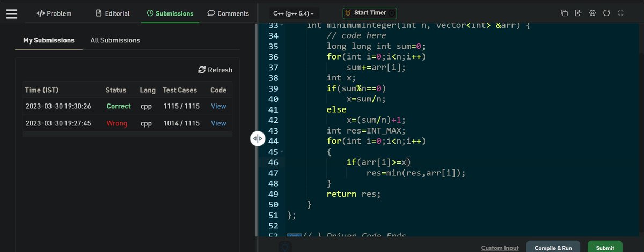Click the 'res=min(res,arr[i]);' line
Screen dimensions: 644x252
pos(416,173)
